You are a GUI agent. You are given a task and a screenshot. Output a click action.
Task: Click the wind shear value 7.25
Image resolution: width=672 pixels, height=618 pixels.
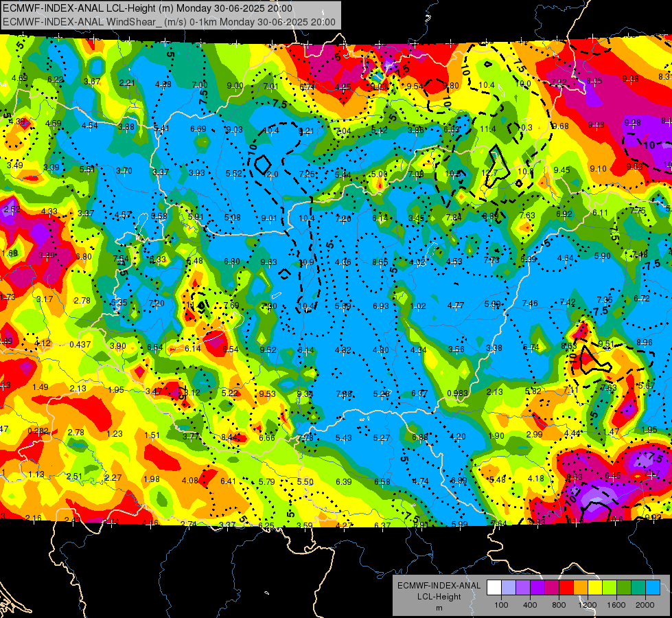click(307, 174)
